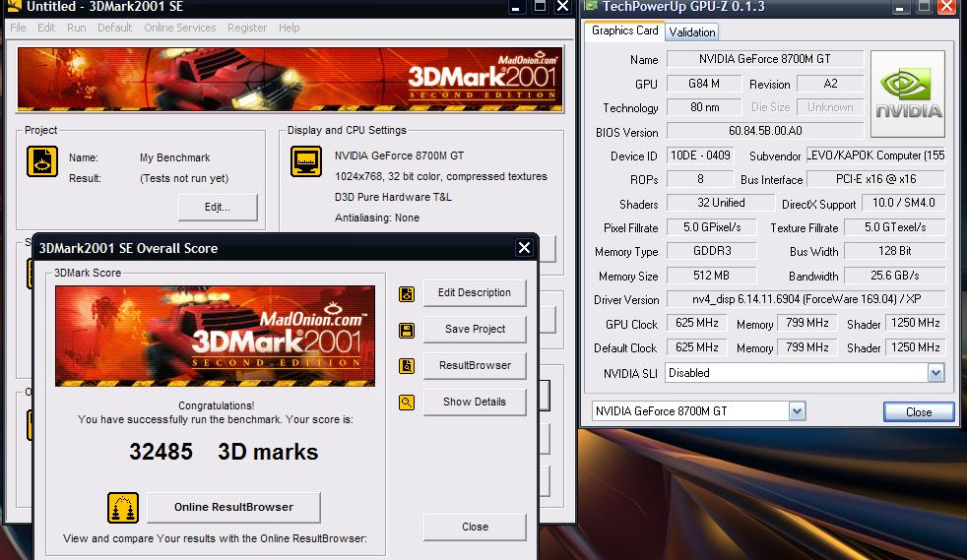
Task: Click the Display and CPU Settings monitor icon
Action: (x=306, y=161)
